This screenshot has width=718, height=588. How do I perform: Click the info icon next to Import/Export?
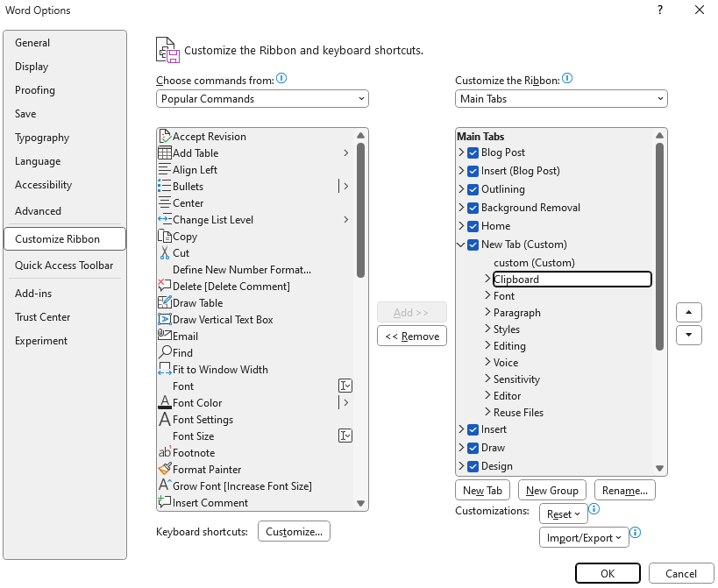pos(636,533)
